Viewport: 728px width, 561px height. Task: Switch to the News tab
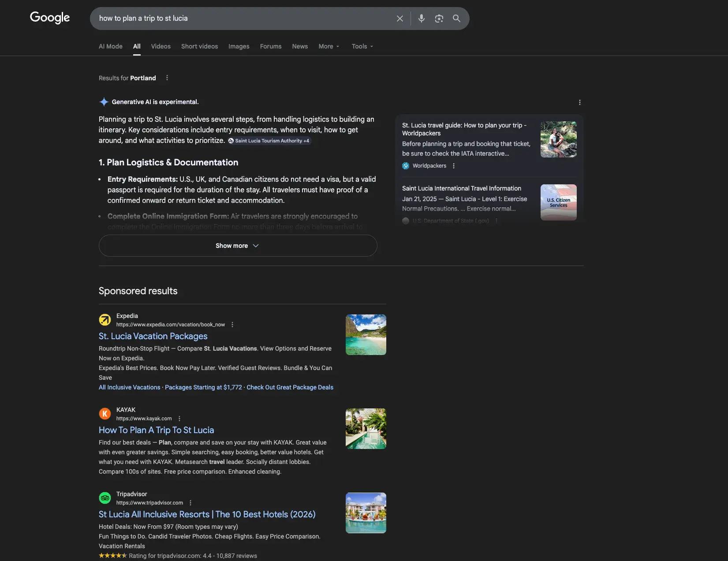coord(299,46)
